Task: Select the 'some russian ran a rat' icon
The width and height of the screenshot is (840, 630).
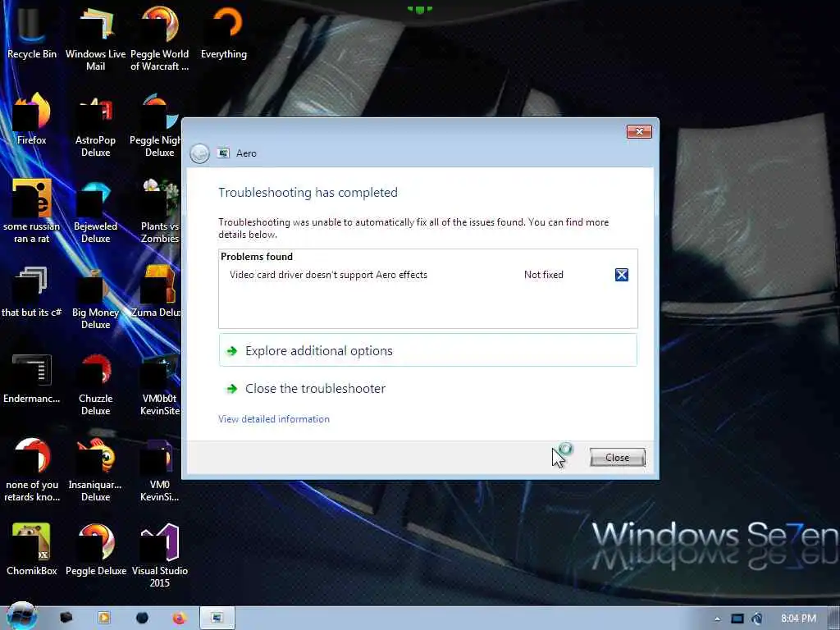Action: 32,211
